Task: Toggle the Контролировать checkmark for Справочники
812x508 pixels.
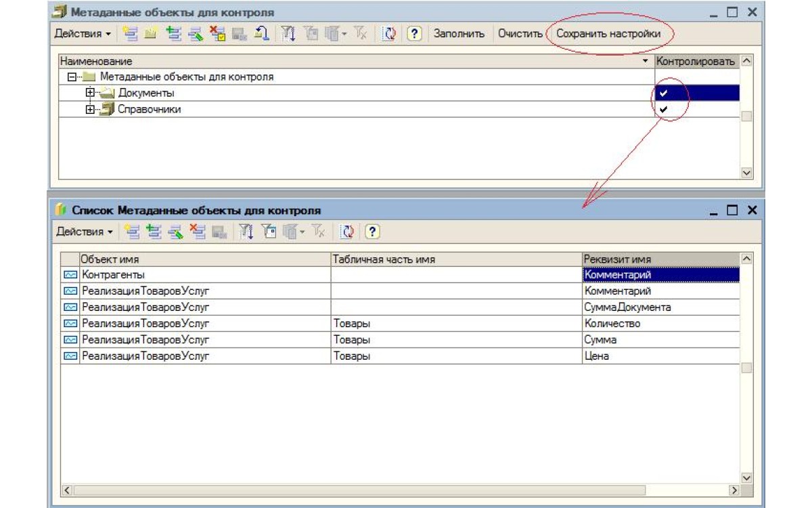Action: coord(663,110)
